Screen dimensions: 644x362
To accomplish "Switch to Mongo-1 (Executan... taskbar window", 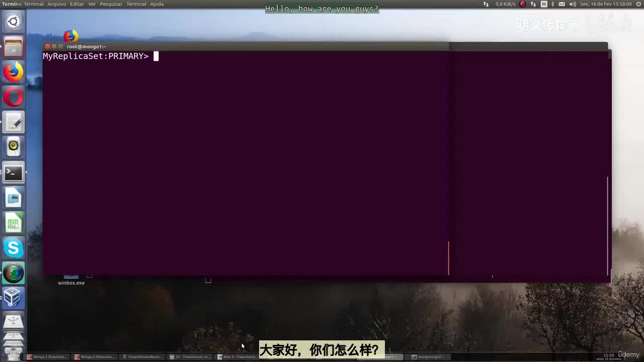I will click(47, 357).
